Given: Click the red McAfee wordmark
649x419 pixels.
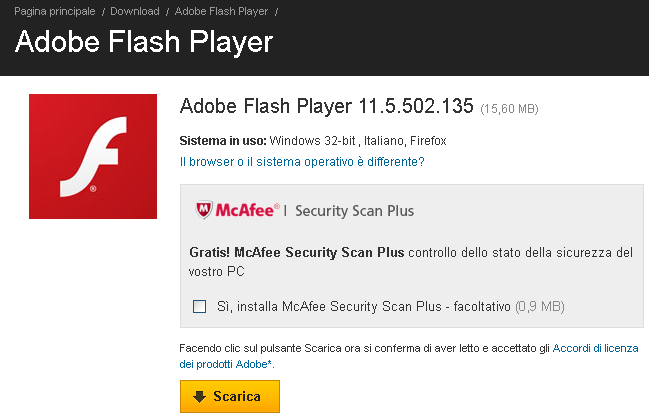Looking at the screenshot, I should 247,210.
